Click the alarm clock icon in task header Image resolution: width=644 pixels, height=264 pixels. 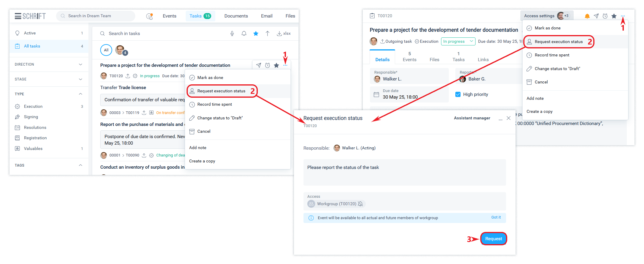point(605,16)
